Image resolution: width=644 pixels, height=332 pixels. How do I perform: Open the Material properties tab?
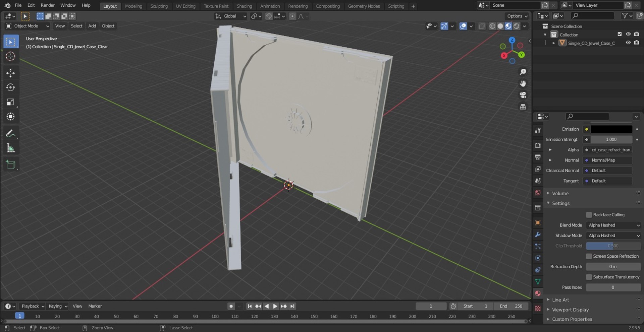(538, 293)
